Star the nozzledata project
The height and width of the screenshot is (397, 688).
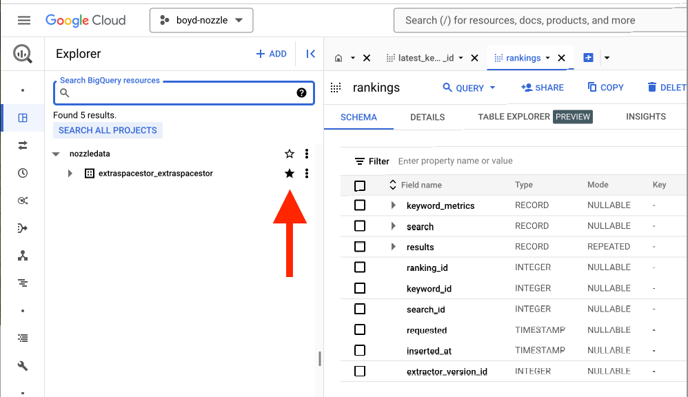pos(289,154)
